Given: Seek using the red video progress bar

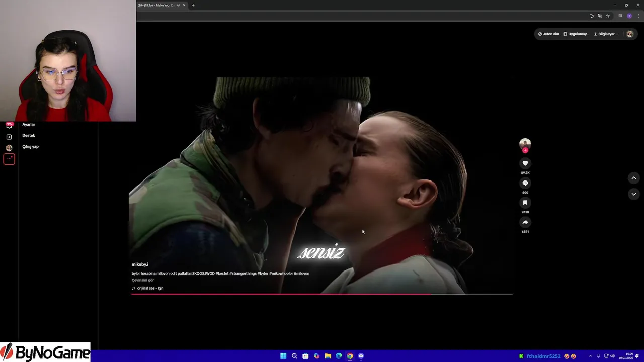Looking at the screenshot, I should coord(322,294).
